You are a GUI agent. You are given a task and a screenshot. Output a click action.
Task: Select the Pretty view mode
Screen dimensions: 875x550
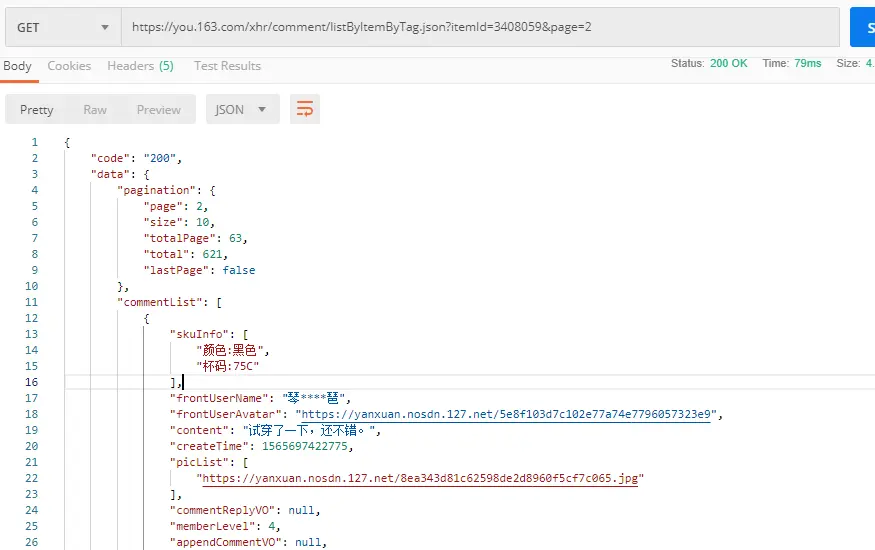point(37,109)
